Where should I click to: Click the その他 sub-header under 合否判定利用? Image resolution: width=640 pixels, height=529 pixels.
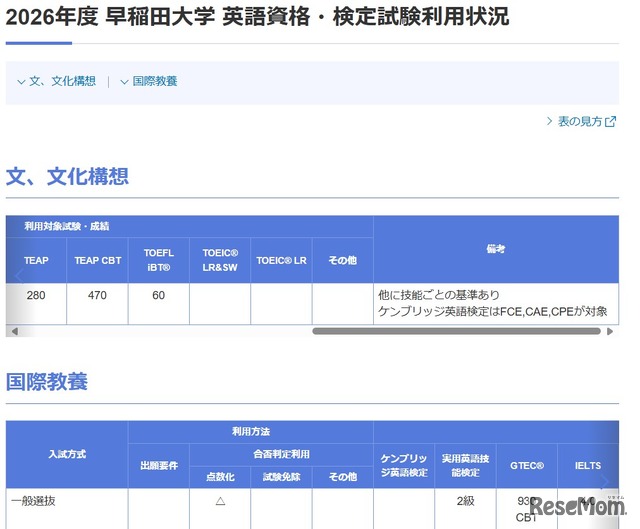click(x=343, y=477)
